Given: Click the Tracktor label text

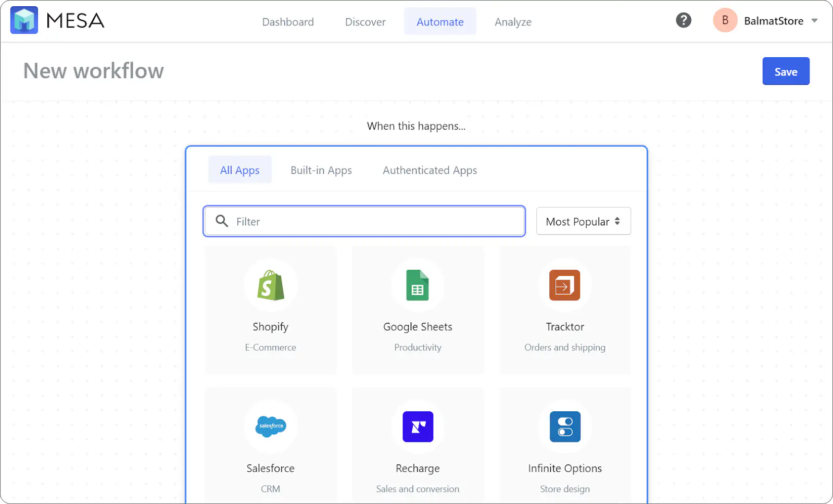Looking at the screenshot, I should click(565, 327).
